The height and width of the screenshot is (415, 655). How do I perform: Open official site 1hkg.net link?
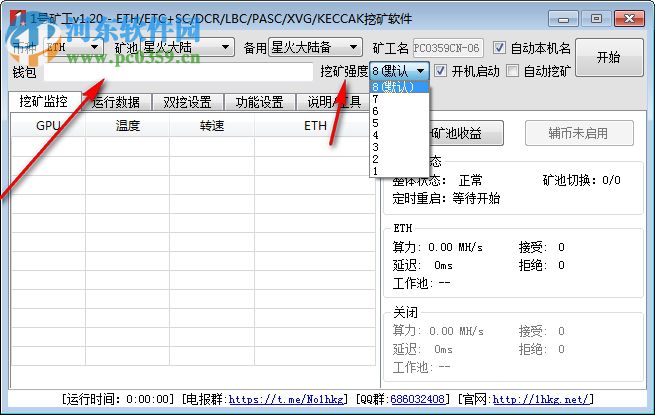coord(540,400)
